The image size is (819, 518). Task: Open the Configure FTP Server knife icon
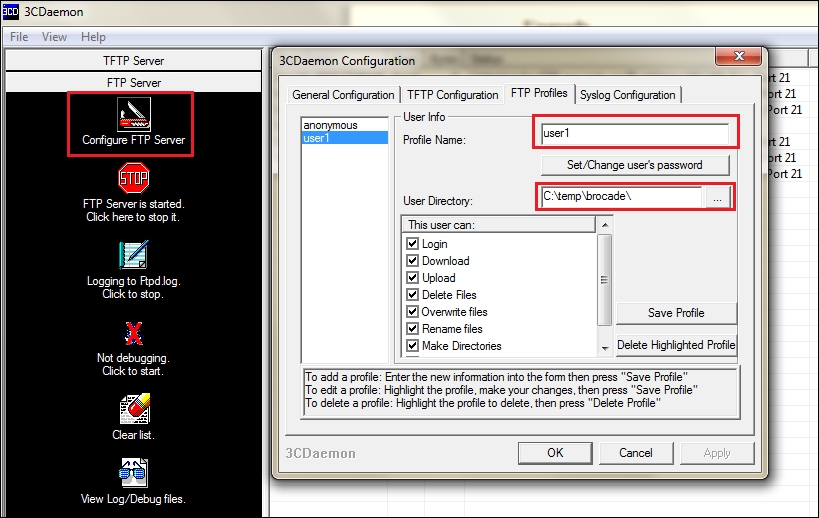pyautogui.click(x=134, y=114)
